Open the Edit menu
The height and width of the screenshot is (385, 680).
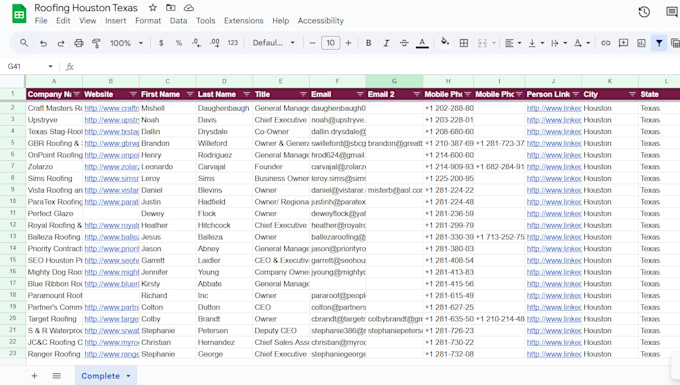[x=63, y=20]
